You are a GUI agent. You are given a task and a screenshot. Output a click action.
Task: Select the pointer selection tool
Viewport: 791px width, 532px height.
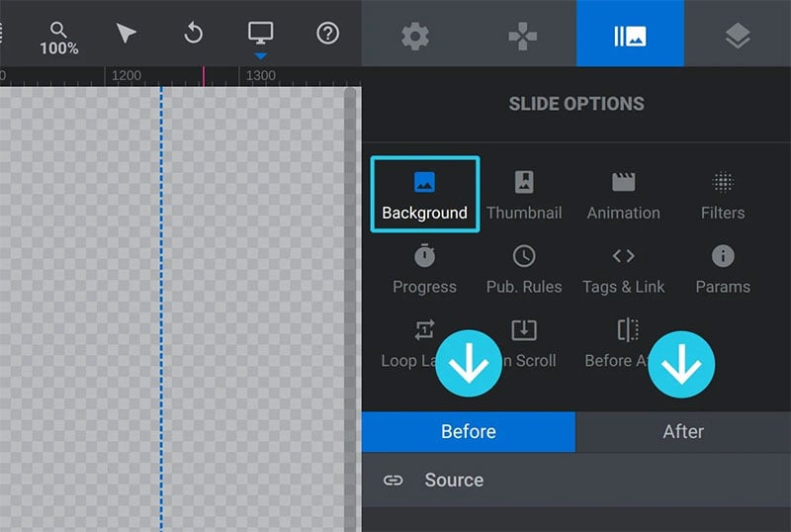pos(126,34)
